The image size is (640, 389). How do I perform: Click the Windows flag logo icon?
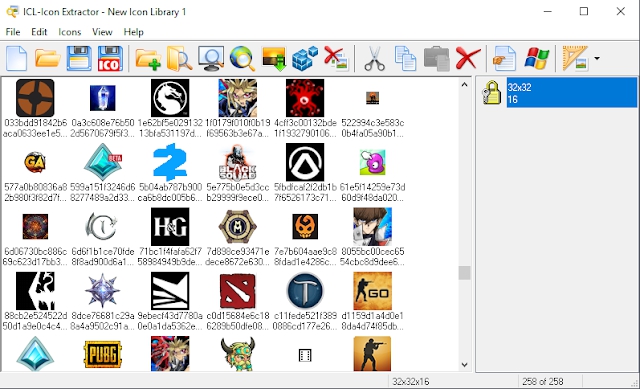pyautogui.click(x=536, y=59)
